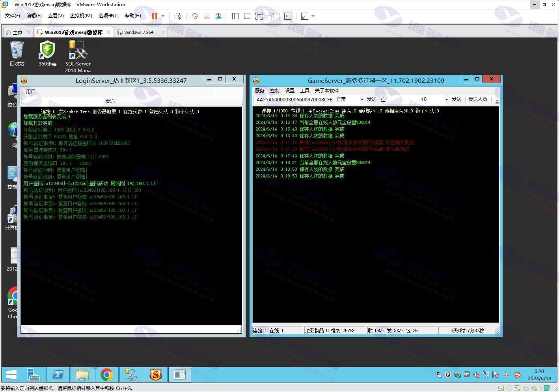Viewport: 559px width, 392px height.
Task: Take a snapshot of this virtual machine
Action: click(194, 16)
